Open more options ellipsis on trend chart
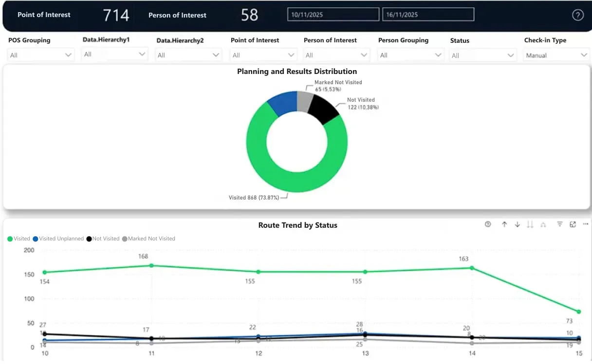The width and height of the screenshot is (592, 364). click(x=586, y=224)
